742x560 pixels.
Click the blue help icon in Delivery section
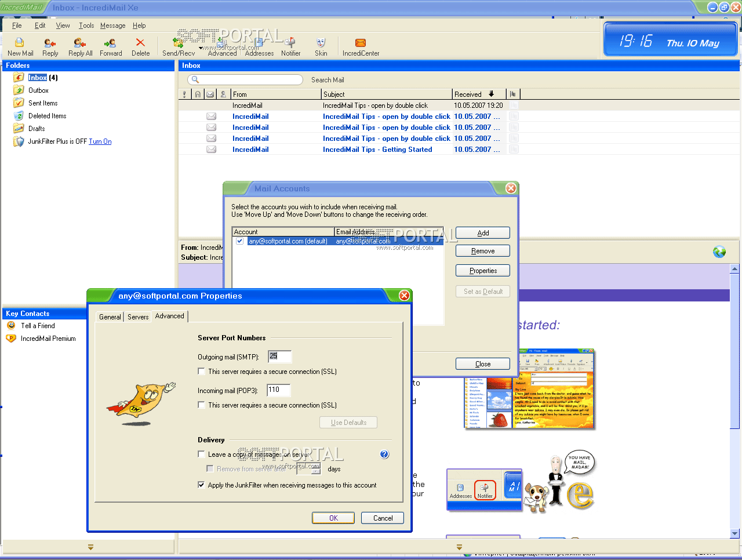[x=384, y=454]
